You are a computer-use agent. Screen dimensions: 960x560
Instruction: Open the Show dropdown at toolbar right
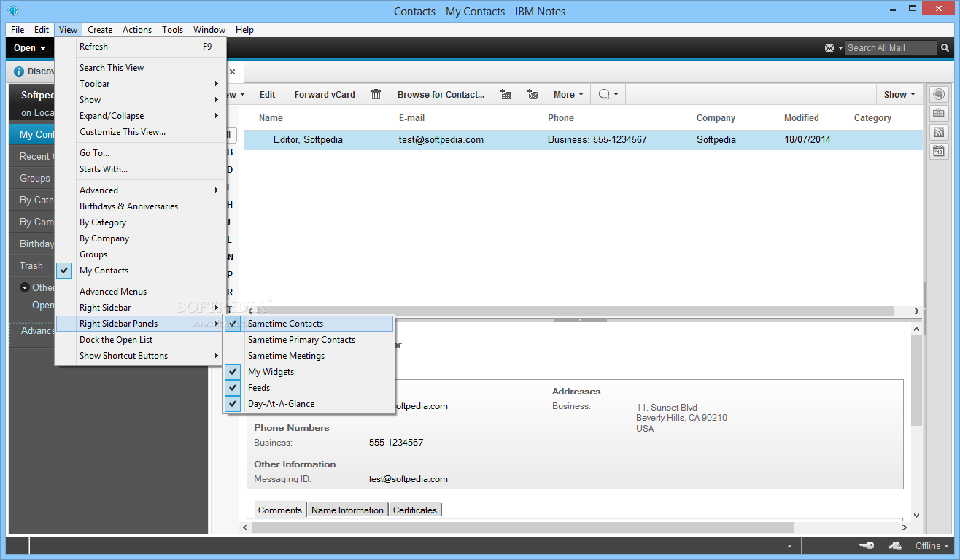pyautogui.click(x=899, y=94)
